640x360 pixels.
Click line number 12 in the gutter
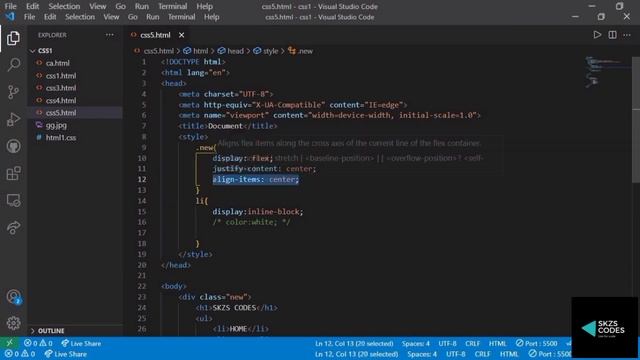point(142,179)
